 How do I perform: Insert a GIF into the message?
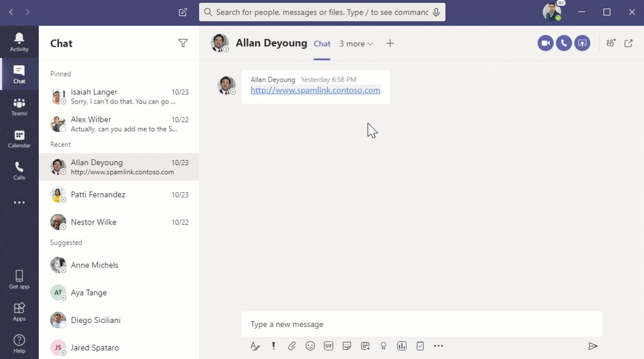tap(328, 346)
